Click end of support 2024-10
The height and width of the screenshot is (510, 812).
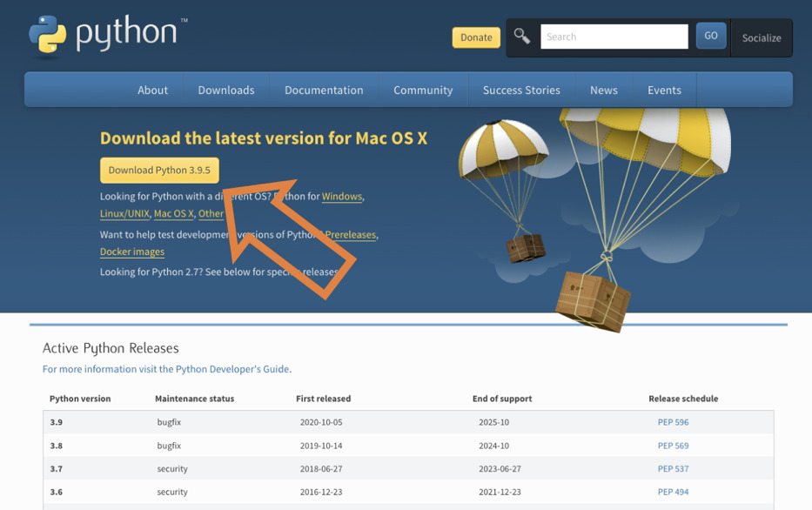[x=494, y=446]
